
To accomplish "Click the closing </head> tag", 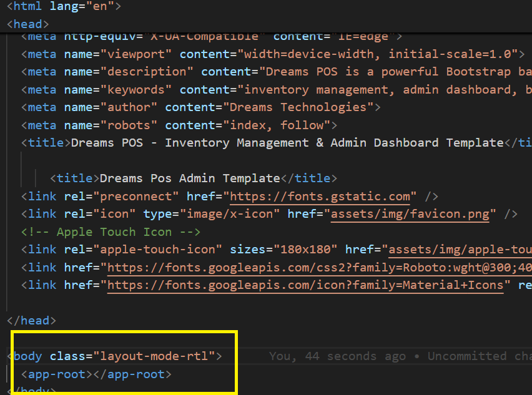I will click(31, 321).
